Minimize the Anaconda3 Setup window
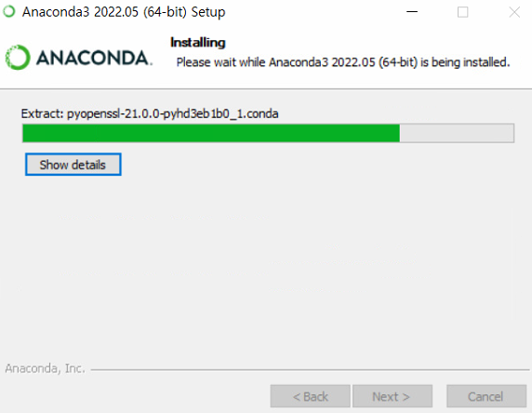This screenshot has width=532, height=413. click(412, 12)
